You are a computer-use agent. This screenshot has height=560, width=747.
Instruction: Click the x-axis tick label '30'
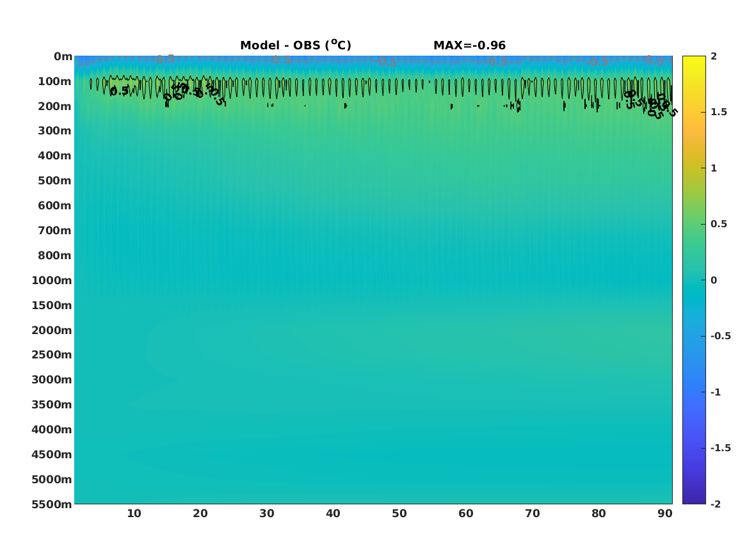pos(267,513)
